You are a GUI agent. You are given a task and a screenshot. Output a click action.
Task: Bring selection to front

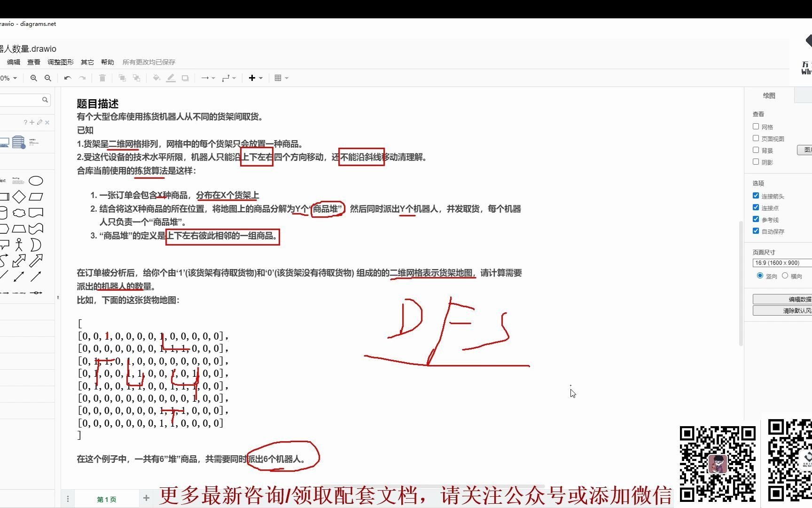point(122,78)
